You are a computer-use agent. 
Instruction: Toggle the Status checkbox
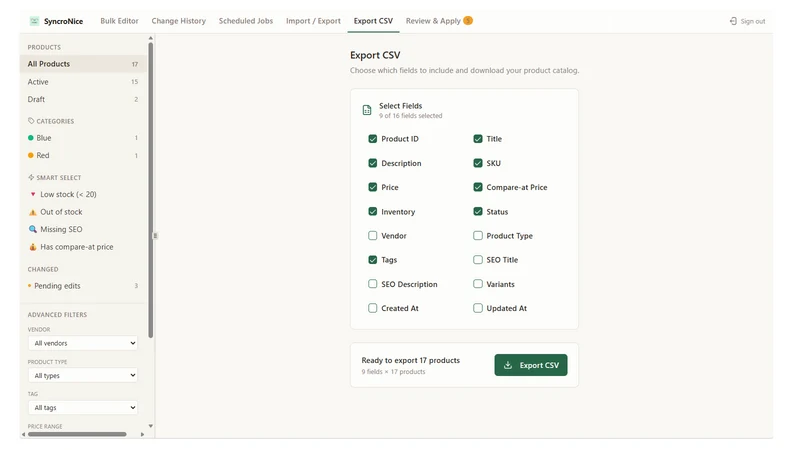point(478,212)
